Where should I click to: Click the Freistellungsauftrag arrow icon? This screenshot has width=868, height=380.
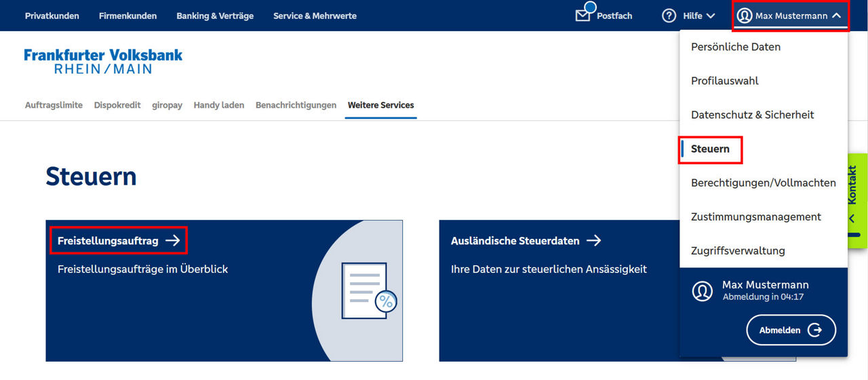[x=173, y=240]
